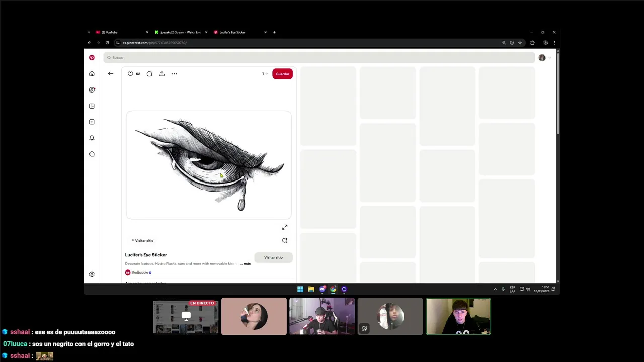Open the Lucifer's eye pin image
This screenshot has height=362, width=644.
click(x=209, y=165)
